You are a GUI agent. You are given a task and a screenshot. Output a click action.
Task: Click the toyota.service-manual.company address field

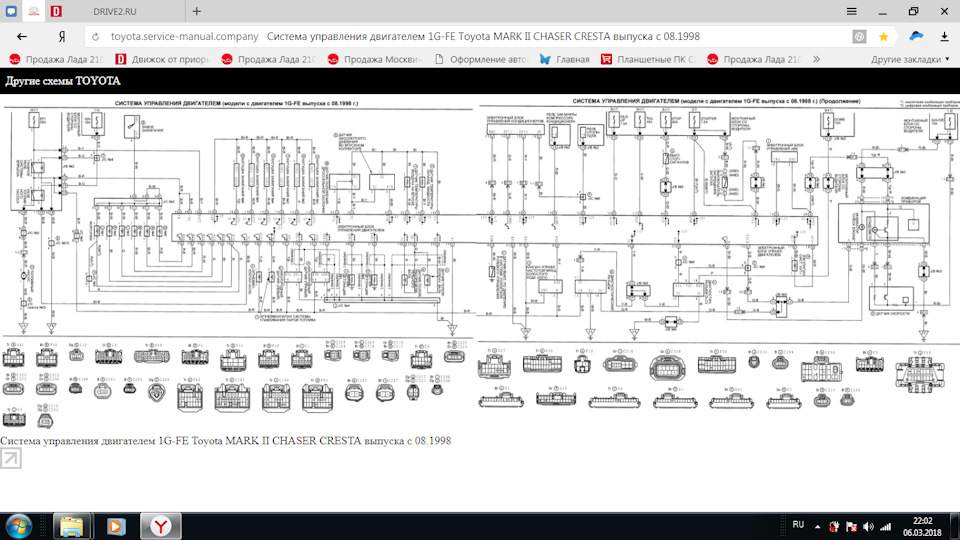pos(184,37)
